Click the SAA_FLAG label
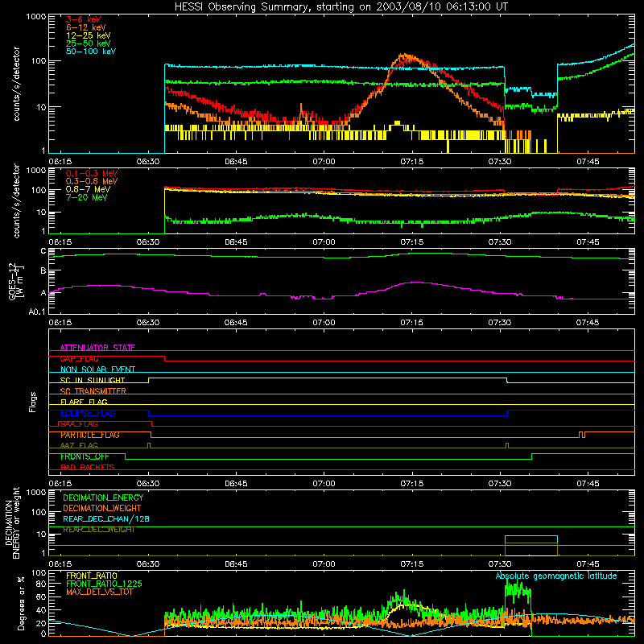 point(79,424)
